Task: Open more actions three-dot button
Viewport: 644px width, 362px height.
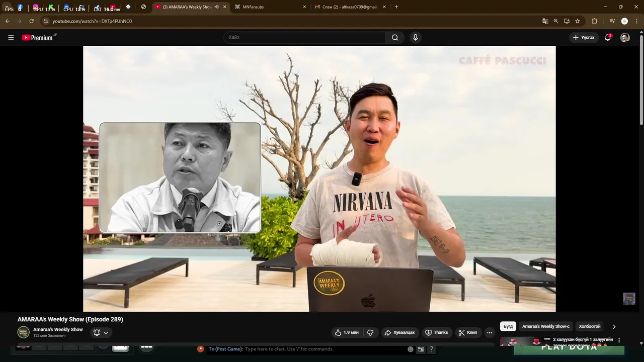Action: coord(490,332)
